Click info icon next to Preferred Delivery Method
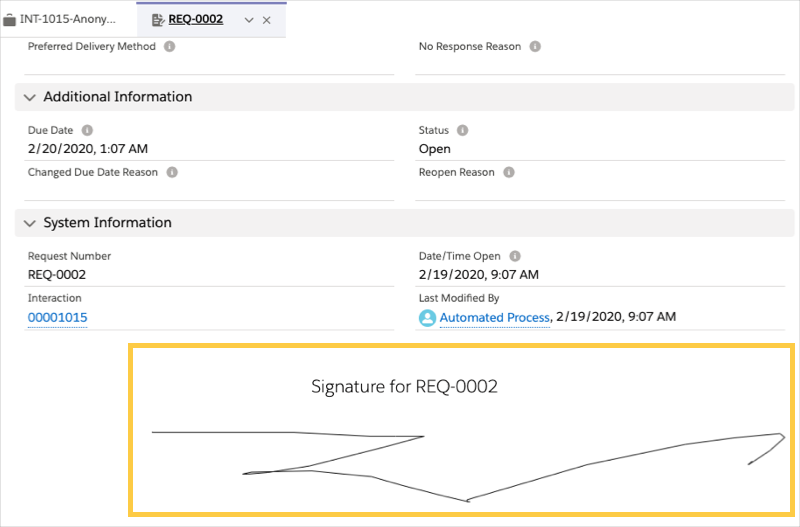 (x=169, y=47)
